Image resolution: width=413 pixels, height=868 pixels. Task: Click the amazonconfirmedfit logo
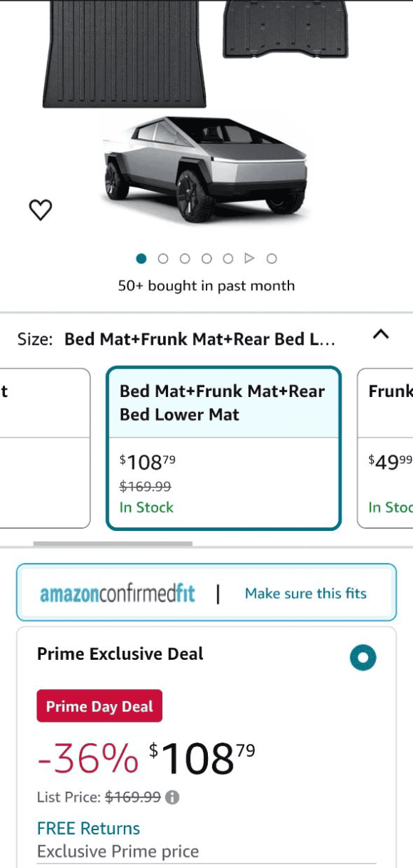pos(117,594)
